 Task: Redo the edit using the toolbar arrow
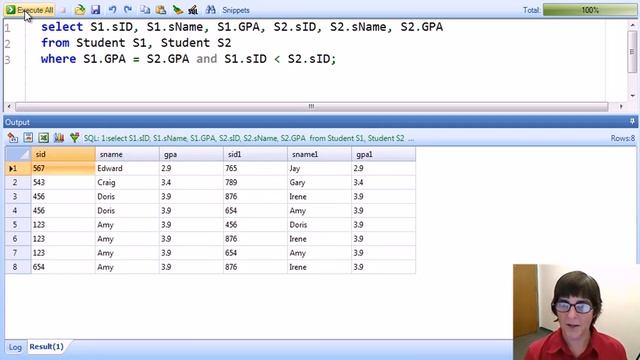pos(128,10)
